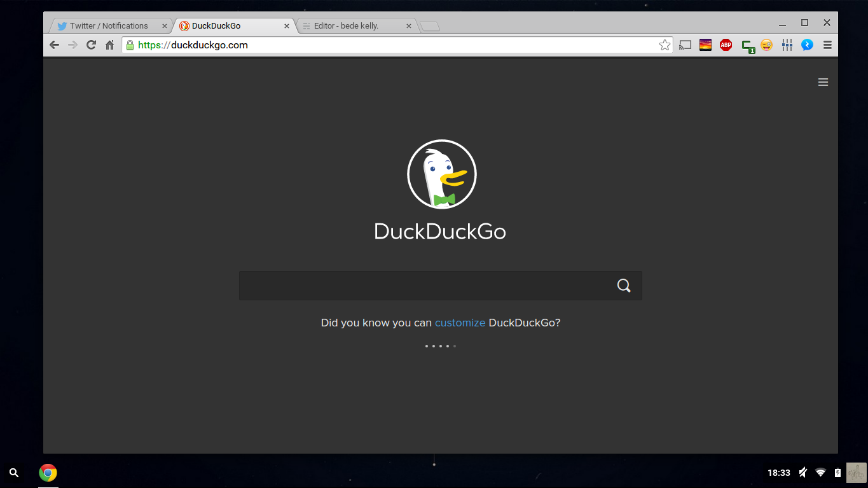The width and height of the screenshot is (868, 488).
Task: Maximize the browser window
Action: (x=804, y=23)
